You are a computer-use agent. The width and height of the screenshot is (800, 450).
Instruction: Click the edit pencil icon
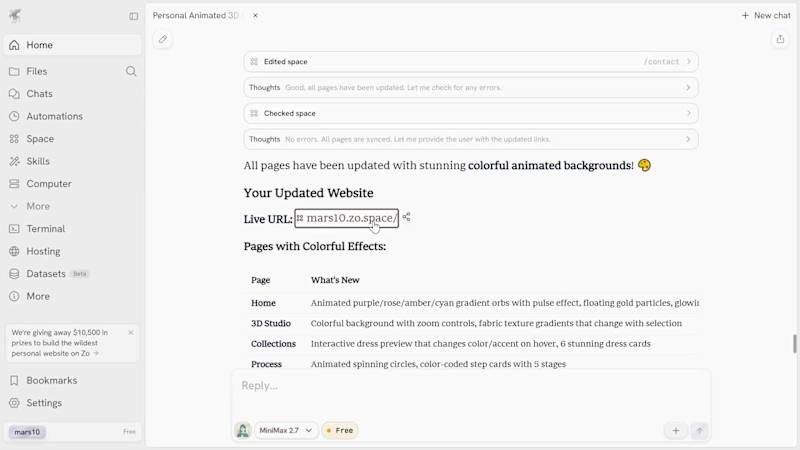pos(163,39)
